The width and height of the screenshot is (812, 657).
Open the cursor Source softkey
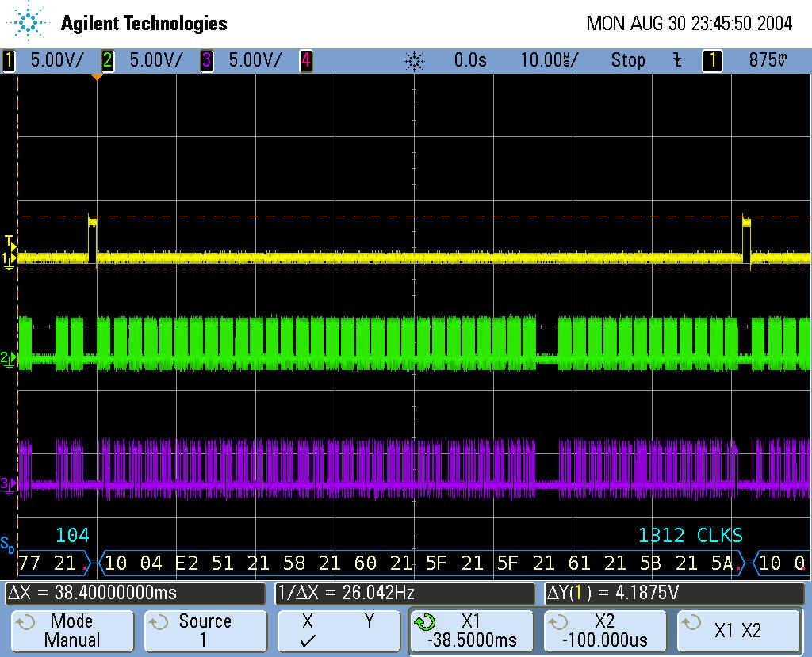[x=205, y=631]
